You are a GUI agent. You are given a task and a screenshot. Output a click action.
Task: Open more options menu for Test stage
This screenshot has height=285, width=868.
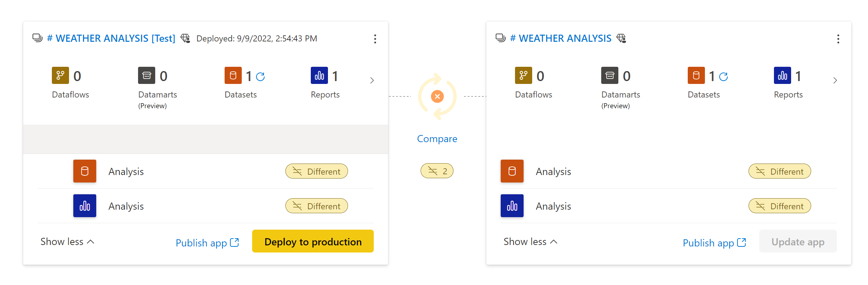(x=375, y=39)
